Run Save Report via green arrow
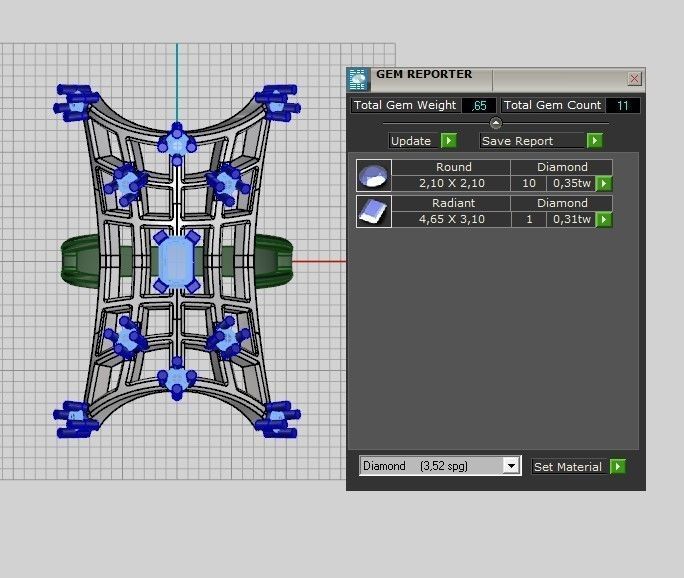The image size is (684, 578). point(595,141)
